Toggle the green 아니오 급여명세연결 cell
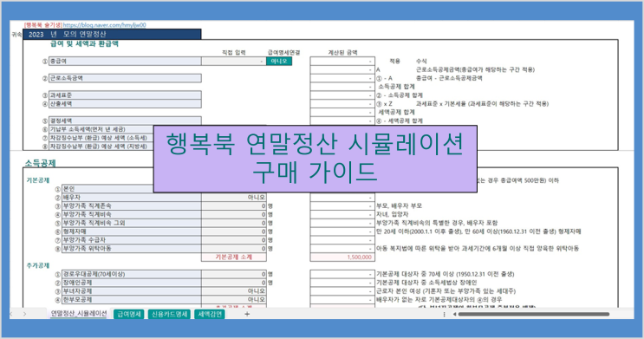Image resolution: width=644 pixels, height=339 pixels. pos(279,62)
